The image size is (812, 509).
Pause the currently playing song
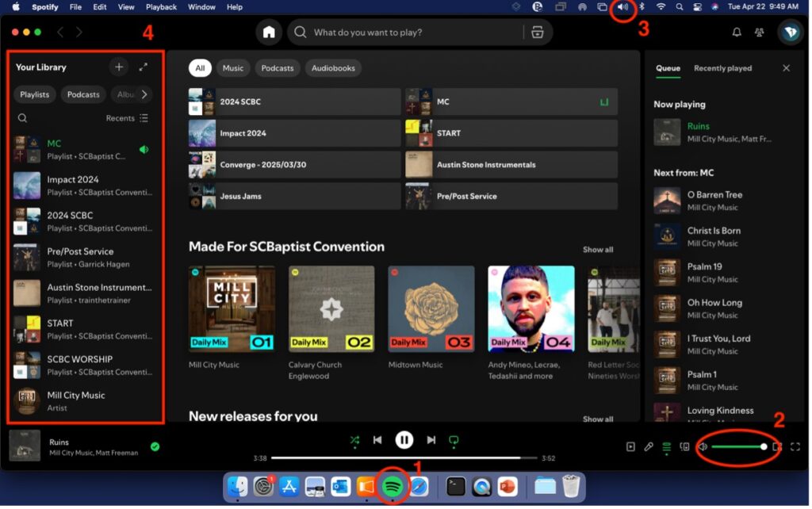point(404,440)
